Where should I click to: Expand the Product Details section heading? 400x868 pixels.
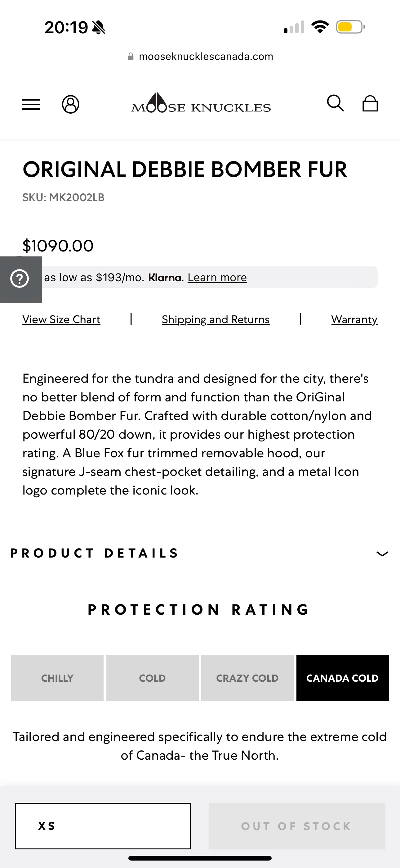pos(95,553)
